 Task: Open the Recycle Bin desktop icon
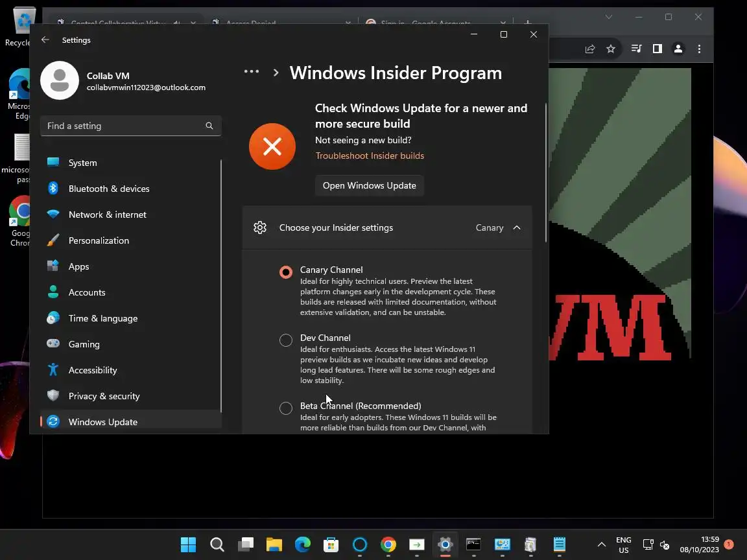[x=22, y=27]
